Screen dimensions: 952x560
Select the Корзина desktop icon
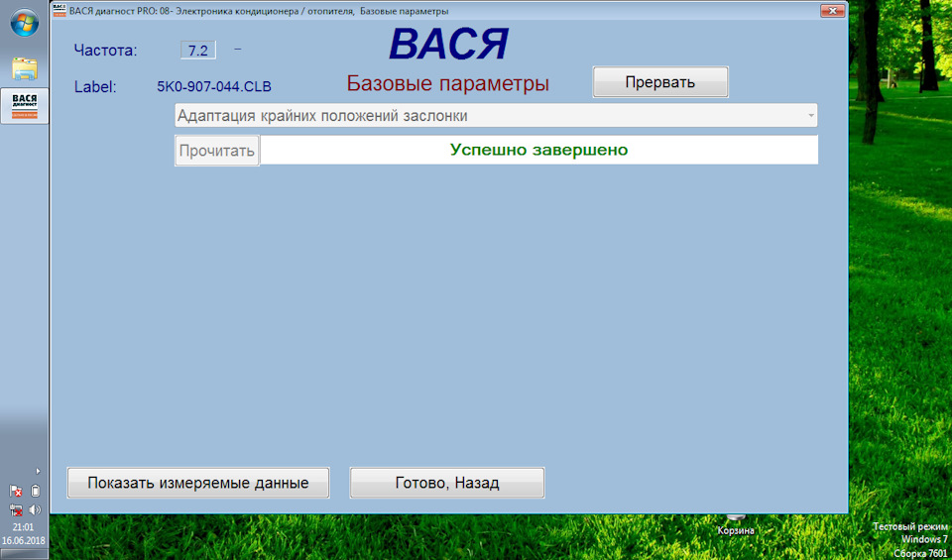click(x=735, y=526)
